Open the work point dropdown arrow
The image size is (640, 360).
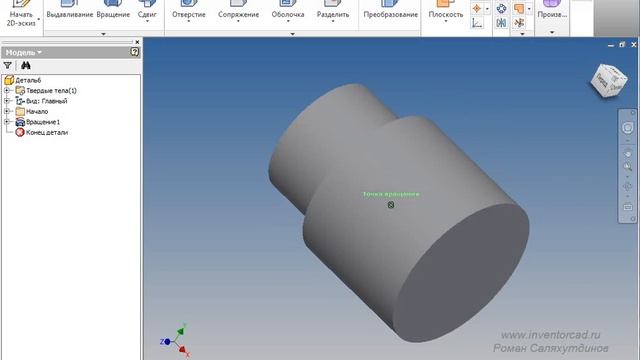(487, 9)
